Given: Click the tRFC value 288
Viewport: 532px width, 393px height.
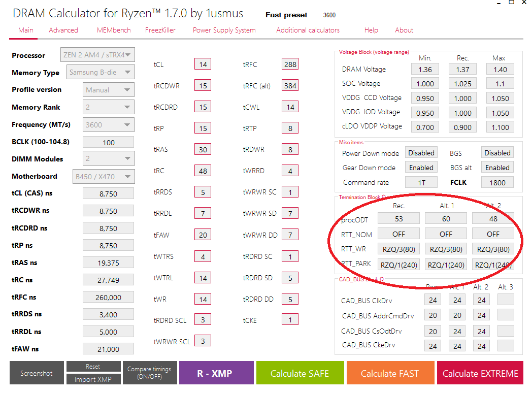Looking at the screenshot, I should pos(290,64).
